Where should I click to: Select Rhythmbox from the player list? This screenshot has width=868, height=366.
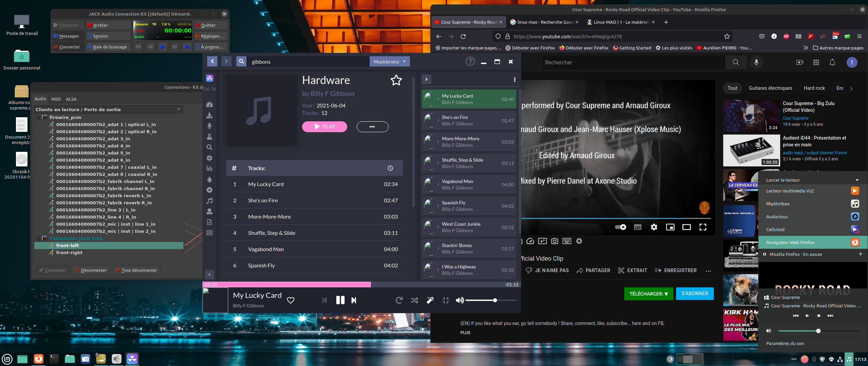[778, 204]
